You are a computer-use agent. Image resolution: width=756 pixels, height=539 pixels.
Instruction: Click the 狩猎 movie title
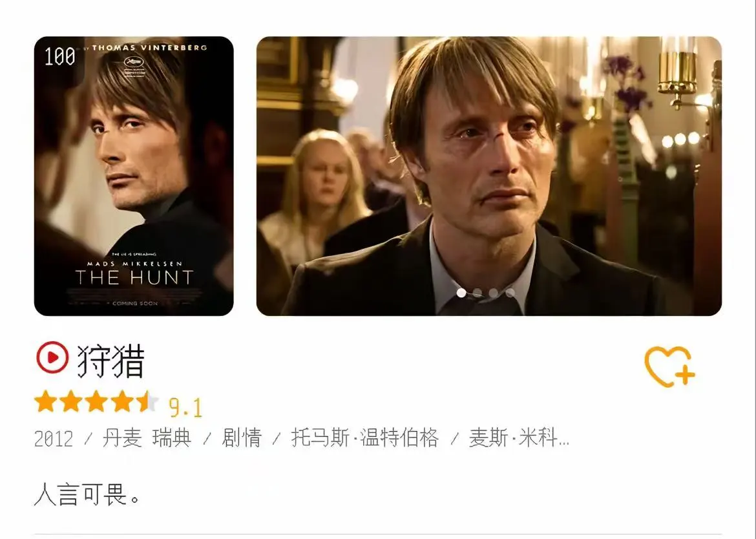point(111,361)
